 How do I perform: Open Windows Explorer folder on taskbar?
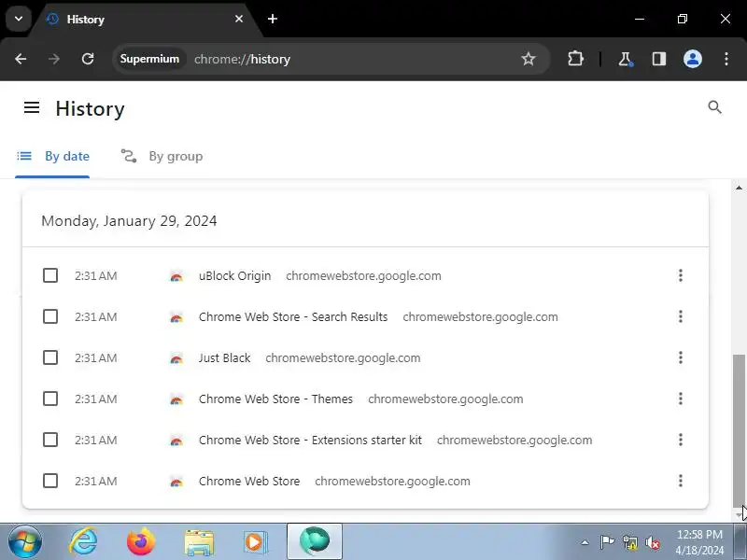[x=199, y=542]
